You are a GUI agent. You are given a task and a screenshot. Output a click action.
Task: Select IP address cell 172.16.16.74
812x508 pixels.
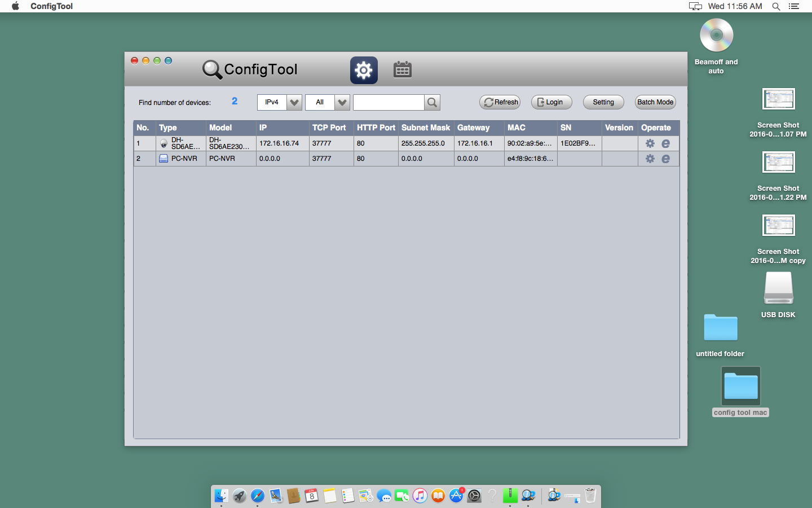(283, 143)
